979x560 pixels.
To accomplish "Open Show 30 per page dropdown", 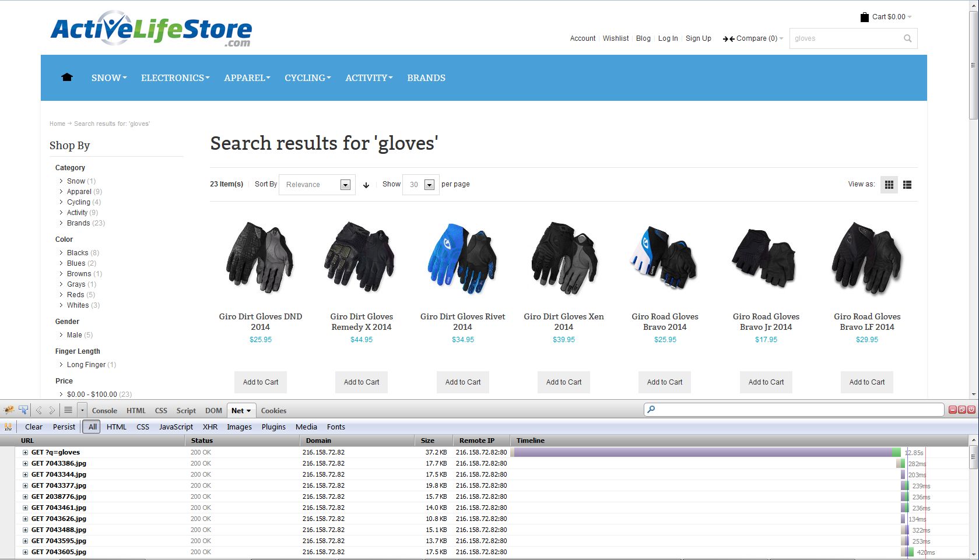I will 421,185.
